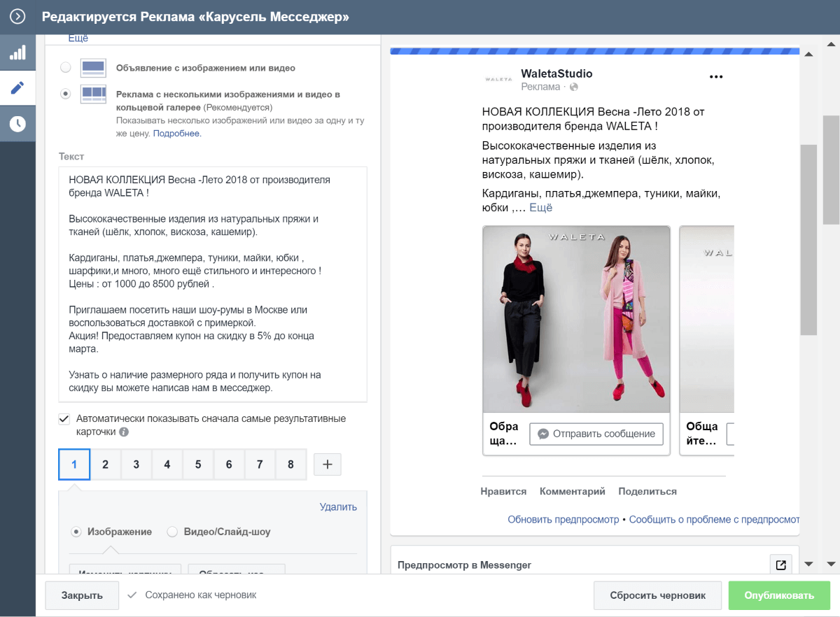Expand the left sidebar arrow icon
The height and width of the screenshot is (617, 840).
(x=17, y=16)
